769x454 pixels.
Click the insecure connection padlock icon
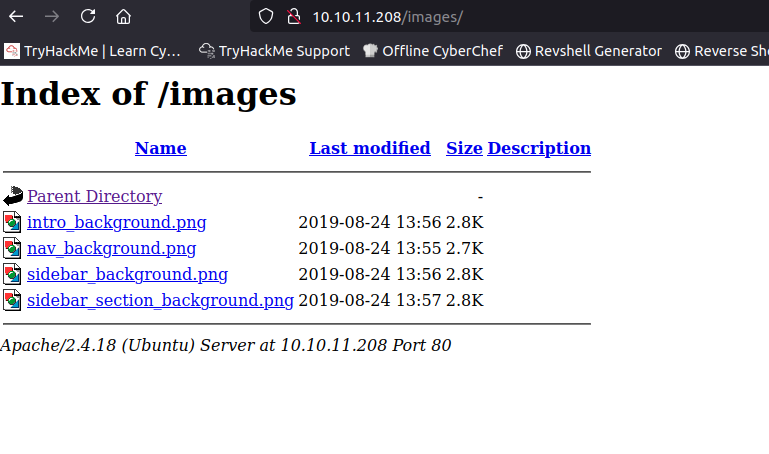[293, 16]
